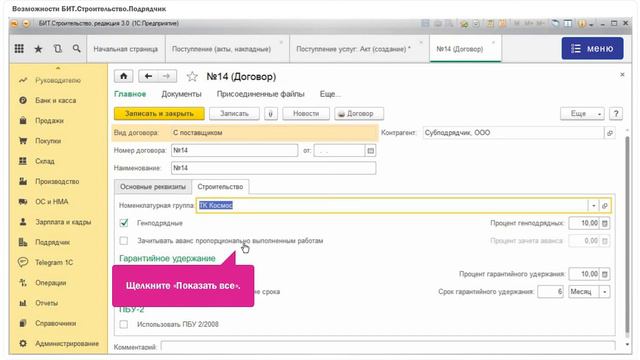640x360 pixels.
Task: Click Срок гарантийного удержания number field
Action: coord(551,291)
